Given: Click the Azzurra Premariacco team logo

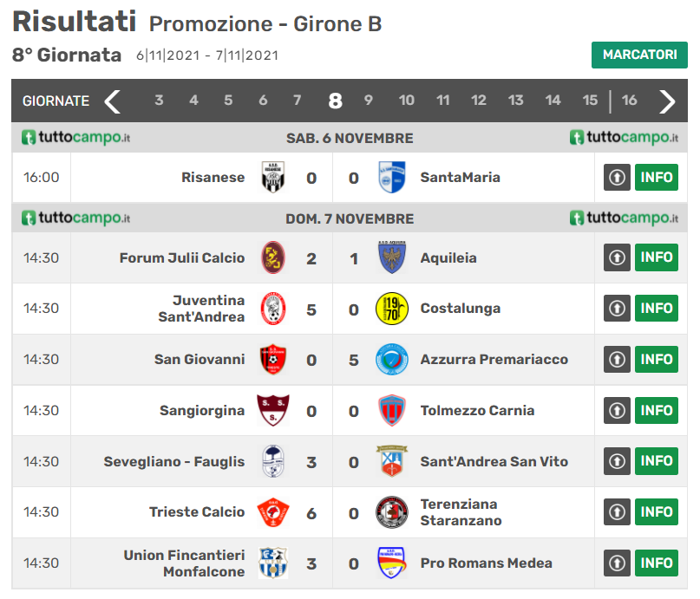Looking at the screenshot, I should pyautogui.click(x=392, y=359).
